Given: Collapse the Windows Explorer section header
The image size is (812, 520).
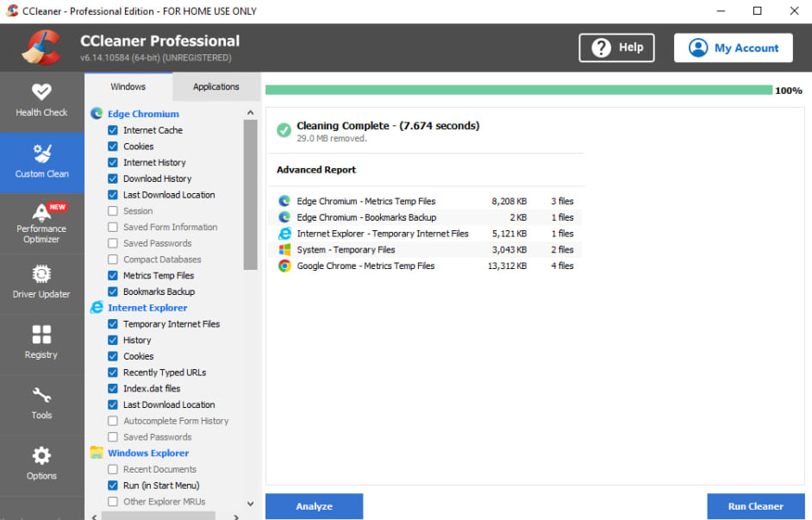Looking at the screenshot, I should pyautogui.click(x=148, y=453).
